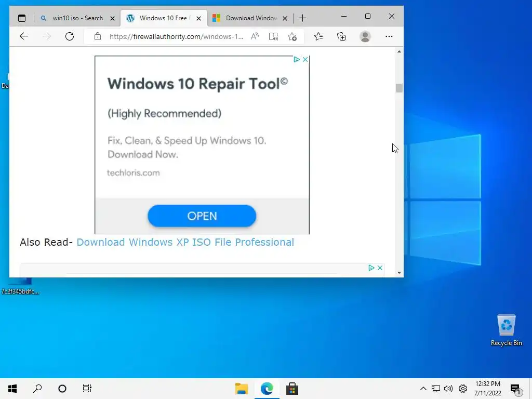
Task: Click the scroll up arrow
Action: [x=399, y=51]
